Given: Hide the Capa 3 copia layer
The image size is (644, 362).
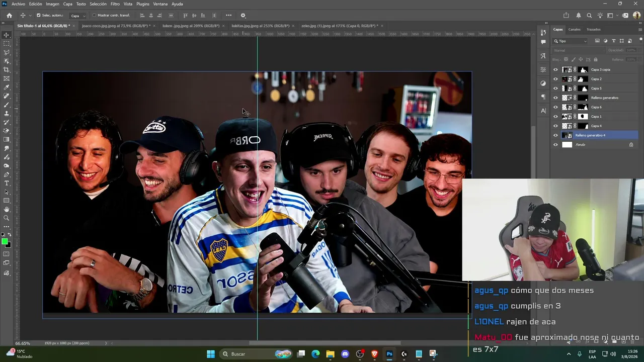Looking at the screenshot, I should [x=555, y=70].
